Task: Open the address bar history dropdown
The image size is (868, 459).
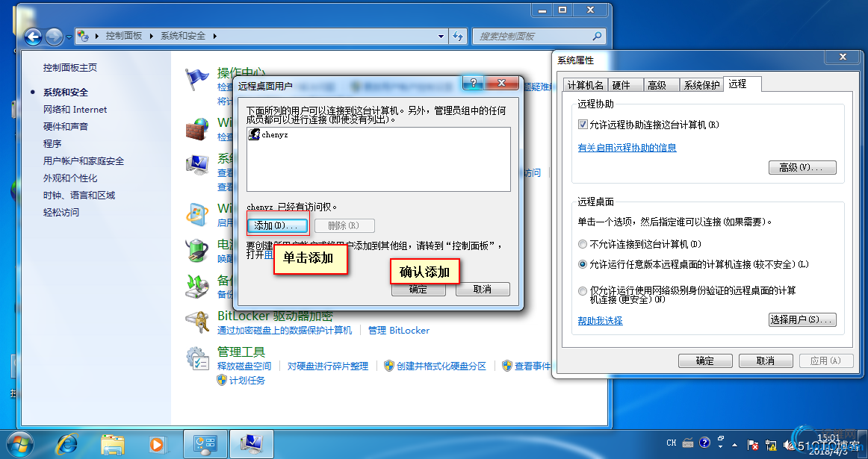Action: tap(441, 37)
